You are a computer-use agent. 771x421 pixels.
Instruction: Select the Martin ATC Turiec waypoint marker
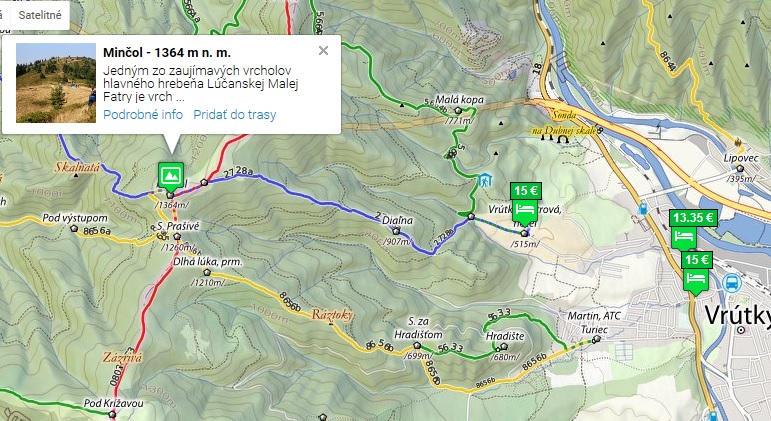pyautogui.click(x=596, y=339)
